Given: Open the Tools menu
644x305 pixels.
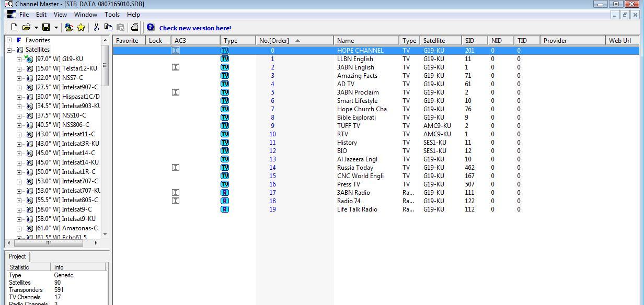Looking at the screenshot, I should tap(112, 15).
